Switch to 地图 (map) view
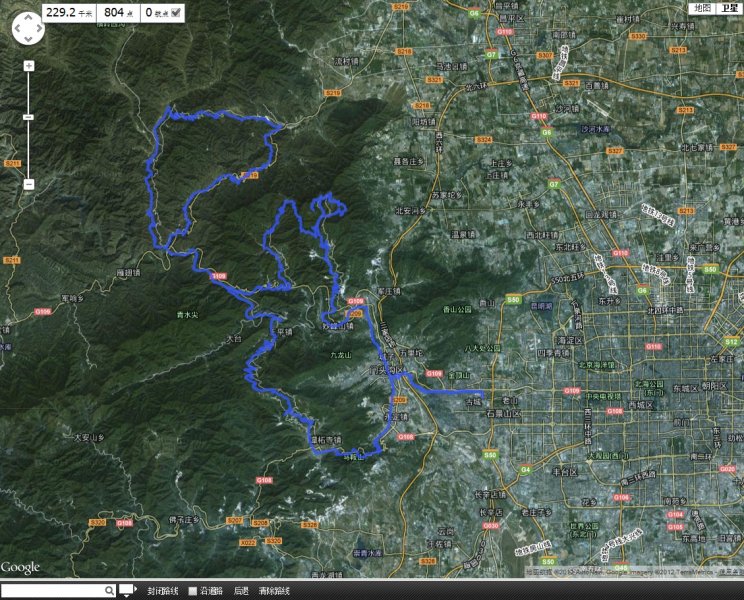Screen dimensions: 744x600 pyautogui.click(x=703, y=8)
